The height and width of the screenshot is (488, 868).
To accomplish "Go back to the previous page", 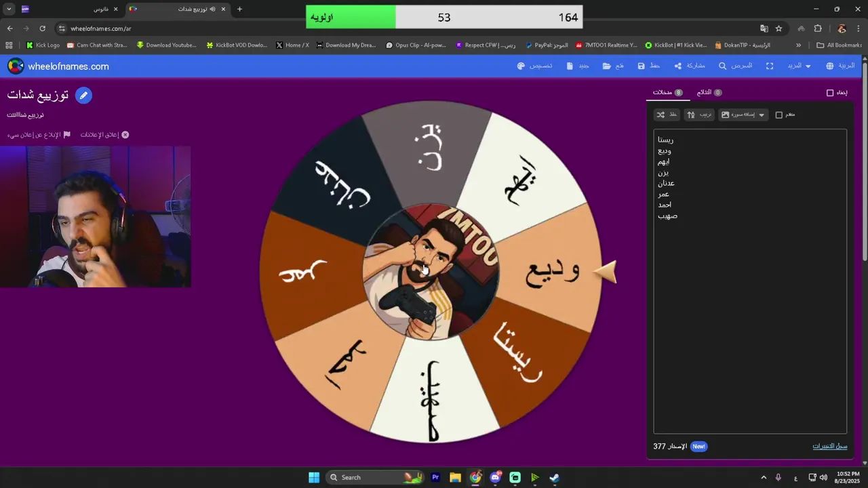I will click(x=9, y=28).
